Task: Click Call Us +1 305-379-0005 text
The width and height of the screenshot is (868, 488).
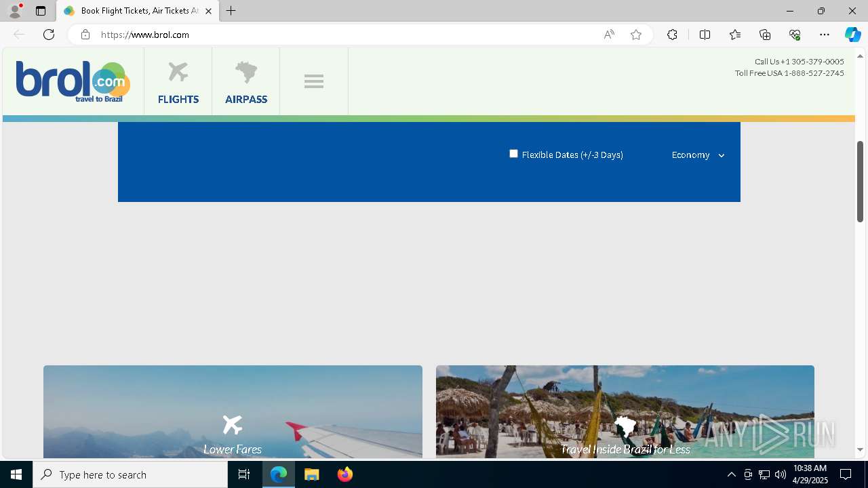Action: coord(799,62)
